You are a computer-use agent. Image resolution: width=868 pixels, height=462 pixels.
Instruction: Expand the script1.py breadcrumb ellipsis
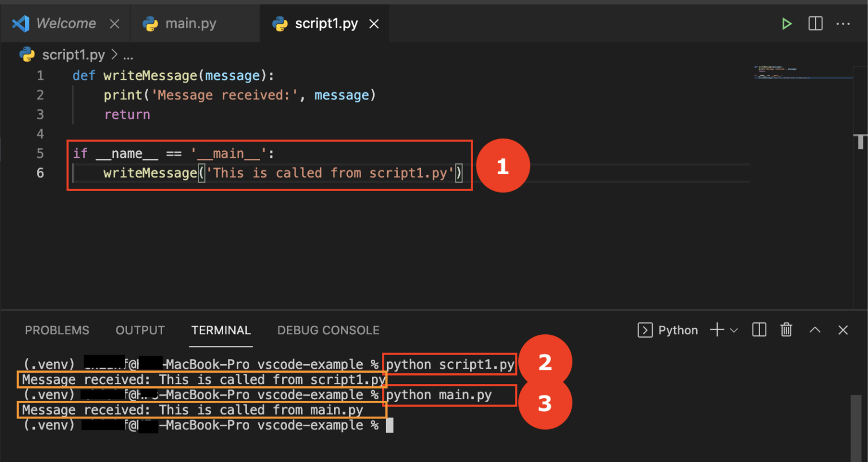point(128,54)
